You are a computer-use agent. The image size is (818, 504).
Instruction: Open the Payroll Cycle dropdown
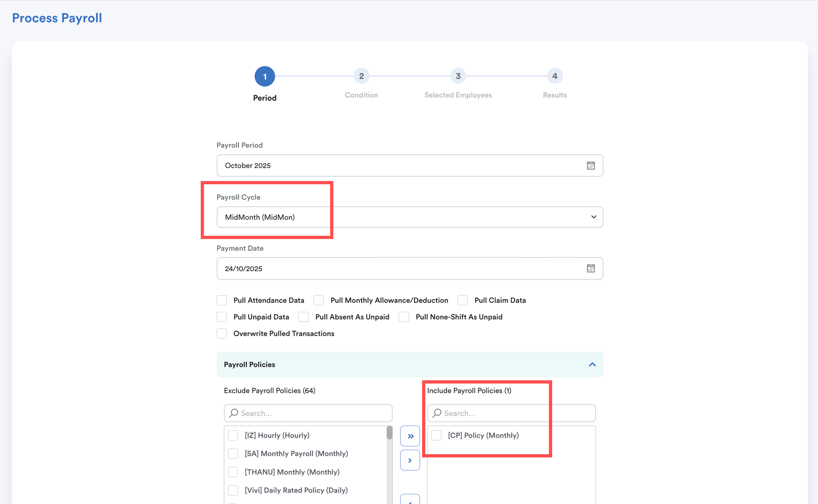pos(410,217)
